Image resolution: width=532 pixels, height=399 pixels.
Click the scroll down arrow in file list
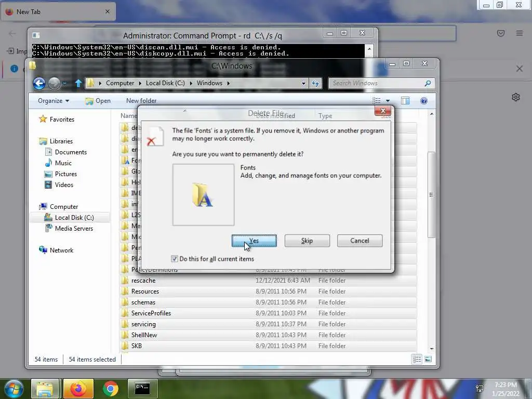432,349
